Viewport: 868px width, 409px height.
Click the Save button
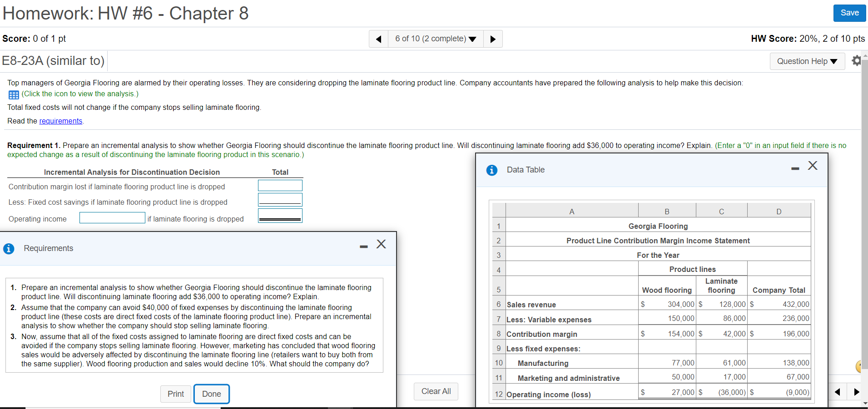click(x=849, y=13)
